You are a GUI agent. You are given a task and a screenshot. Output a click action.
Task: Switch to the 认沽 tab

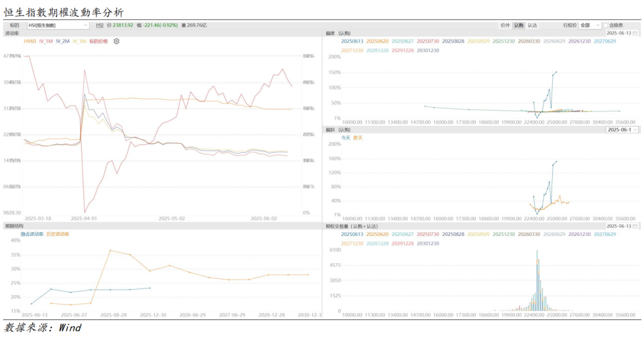(532, 25)
